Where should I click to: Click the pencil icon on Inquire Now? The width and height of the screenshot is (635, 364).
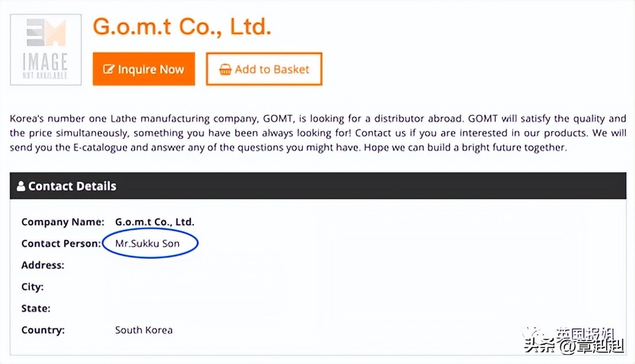pos(109,69)
